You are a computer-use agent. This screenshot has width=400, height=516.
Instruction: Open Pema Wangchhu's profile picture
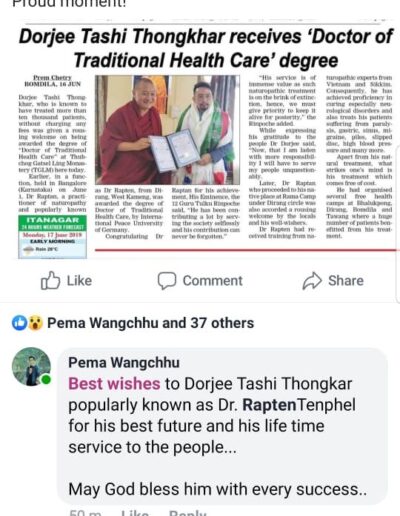pyautogui.click(x=31, y=367)
